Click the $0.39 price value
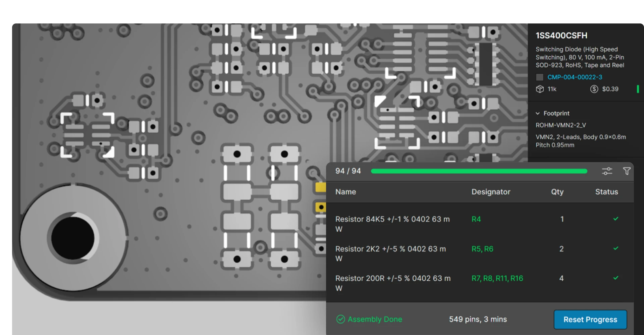The image size is (644, 335). (610, 89)
